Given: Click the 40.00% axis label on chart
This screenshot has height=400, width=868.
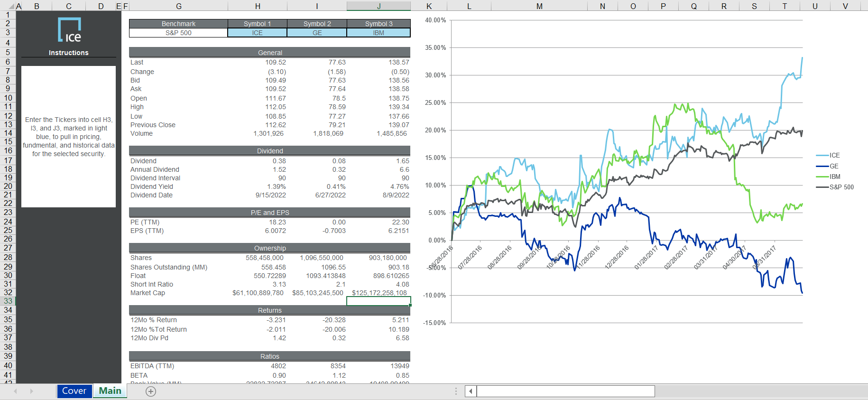Looking at the screenshot, I should click(435, 20).
